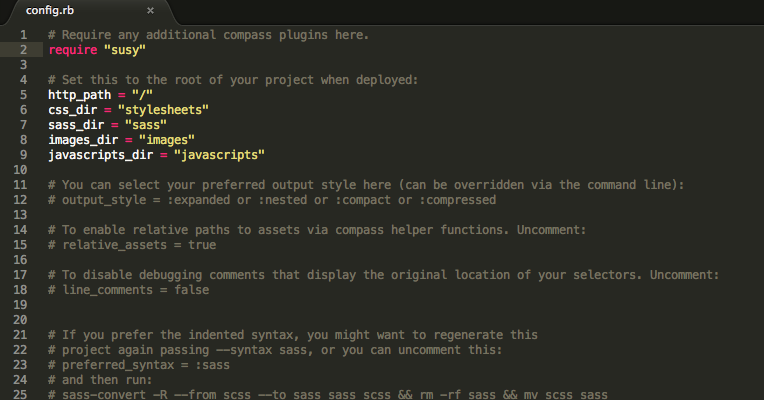Click the sass-convert command comment line
The image size is (764, 400).
(x=328, y=394)
